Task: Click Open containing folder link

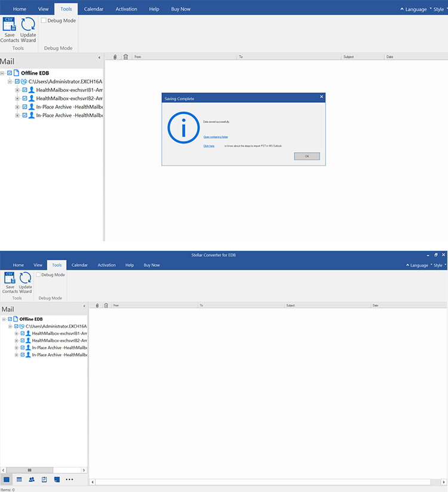Action: click(x=216, y=137)
